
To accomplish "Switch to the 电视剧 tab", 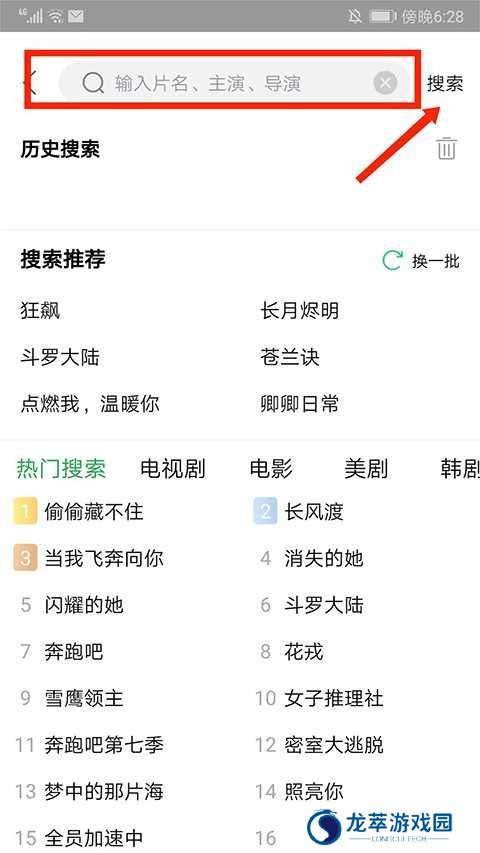I will coord(173,468).
